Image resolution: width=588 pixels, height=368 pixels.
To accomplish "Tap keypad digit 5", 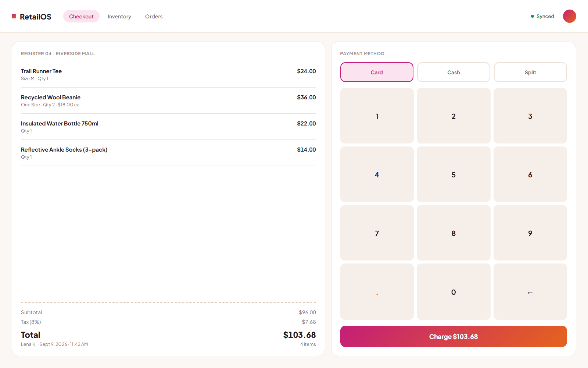I will pos(453,174).
